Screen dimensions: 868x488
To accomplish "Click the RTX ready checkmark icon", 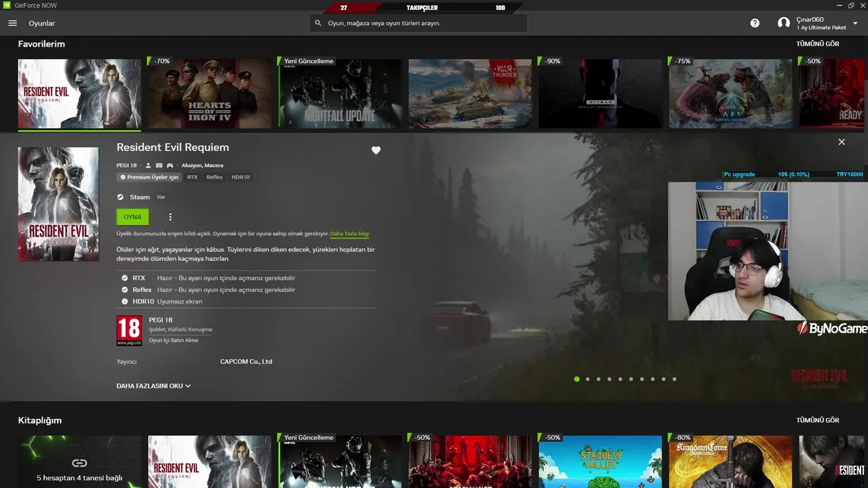I will pos(125,278).
